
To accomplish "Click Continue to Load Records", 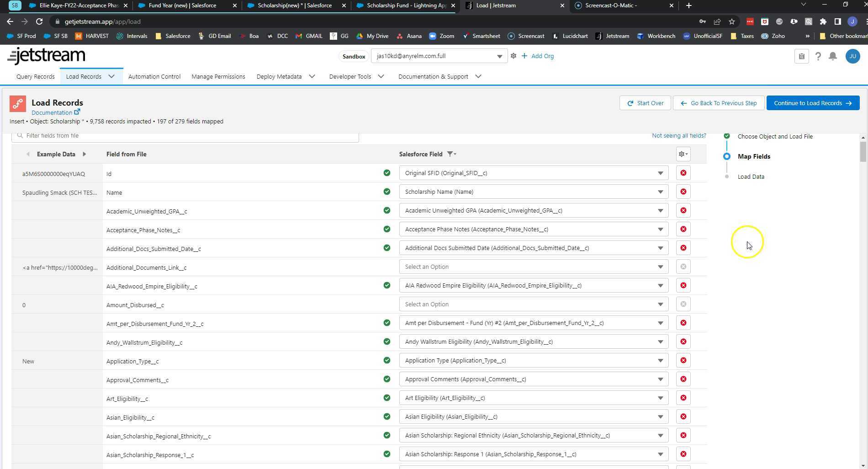I will pos(813,103).
